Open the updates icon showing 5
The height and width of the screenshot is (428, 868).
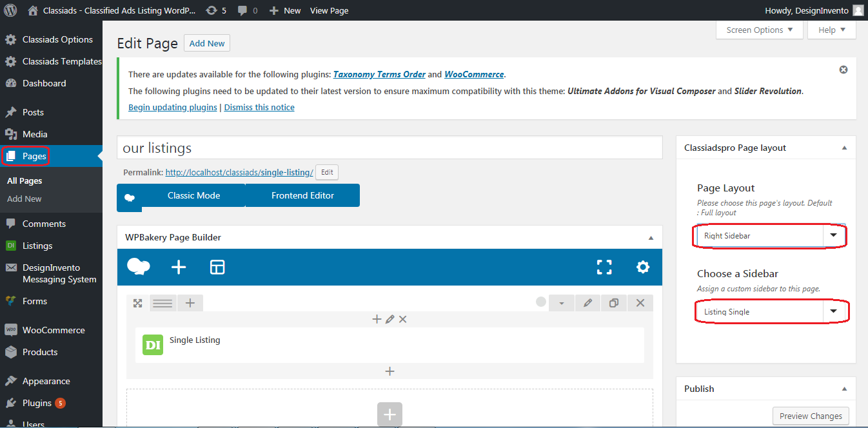coord(216,10)
